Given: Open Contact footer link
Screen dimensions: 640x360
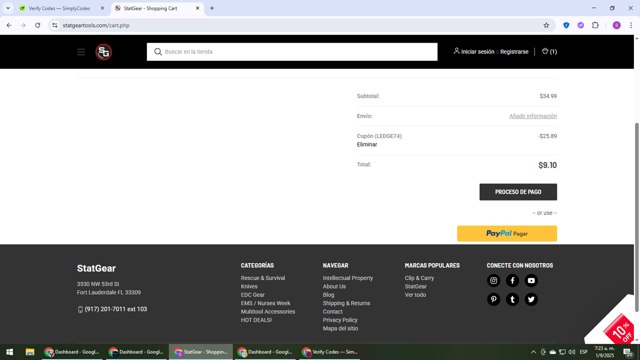Looking at the screenshot, I should (x=333, y=311).
